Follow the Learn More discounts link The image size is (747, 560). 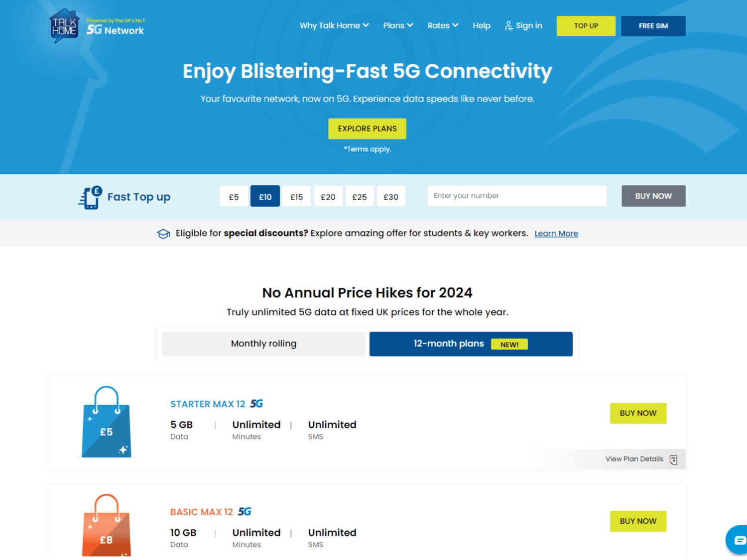click(x=556, y=233)
